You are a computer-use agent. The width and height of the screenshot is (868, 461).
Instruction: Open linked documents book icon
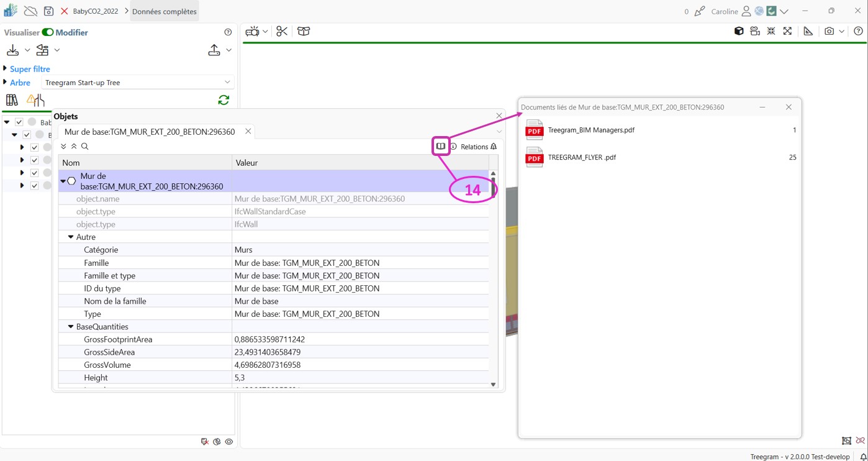click(440, 147)
